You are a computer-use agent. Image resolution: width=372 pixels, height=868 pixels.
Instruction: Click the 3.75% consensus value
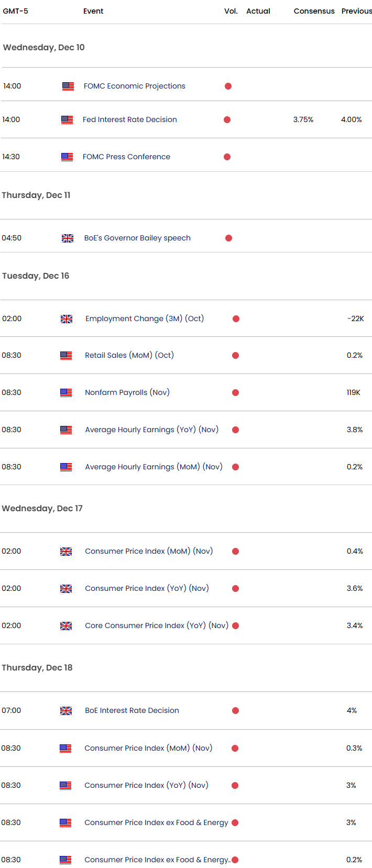303,120
